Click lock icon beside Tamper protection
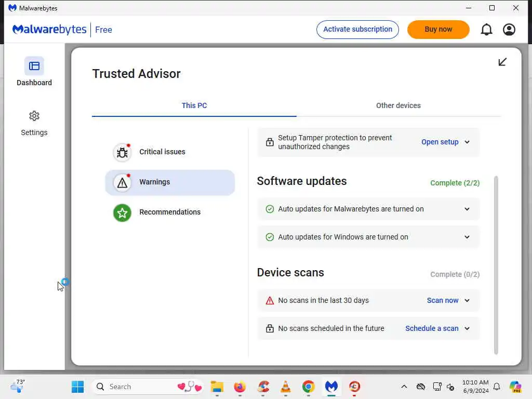 270,142
